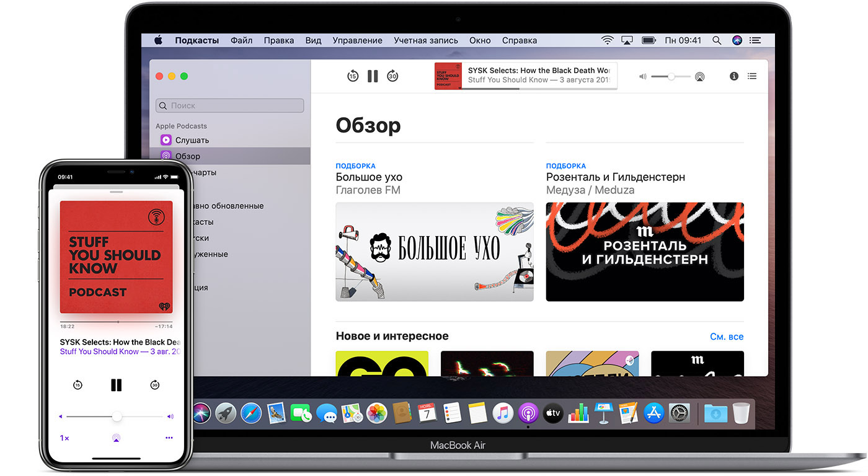Click the Podcasts icon in the Dock
This screenshot has width=868, height=476.
pos(528,412)
